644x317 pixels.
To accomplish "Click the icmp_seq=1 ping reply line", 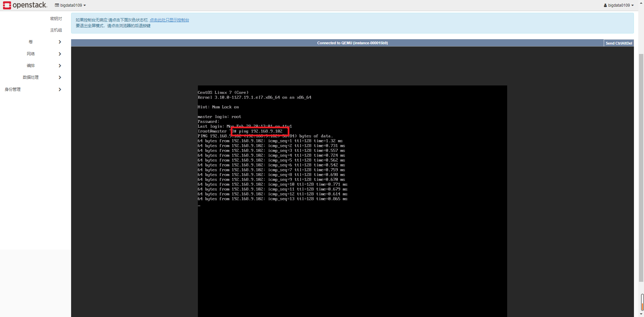I will point(270,141).
